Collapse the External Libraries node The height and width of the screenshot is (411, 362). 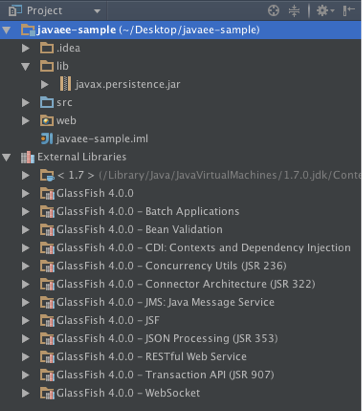(7, 157)
